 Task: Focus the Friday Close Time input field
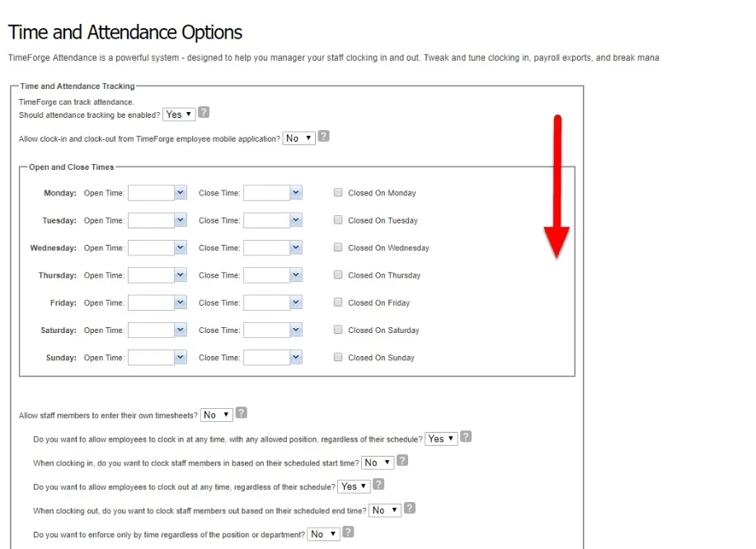[x=266, y=303]
